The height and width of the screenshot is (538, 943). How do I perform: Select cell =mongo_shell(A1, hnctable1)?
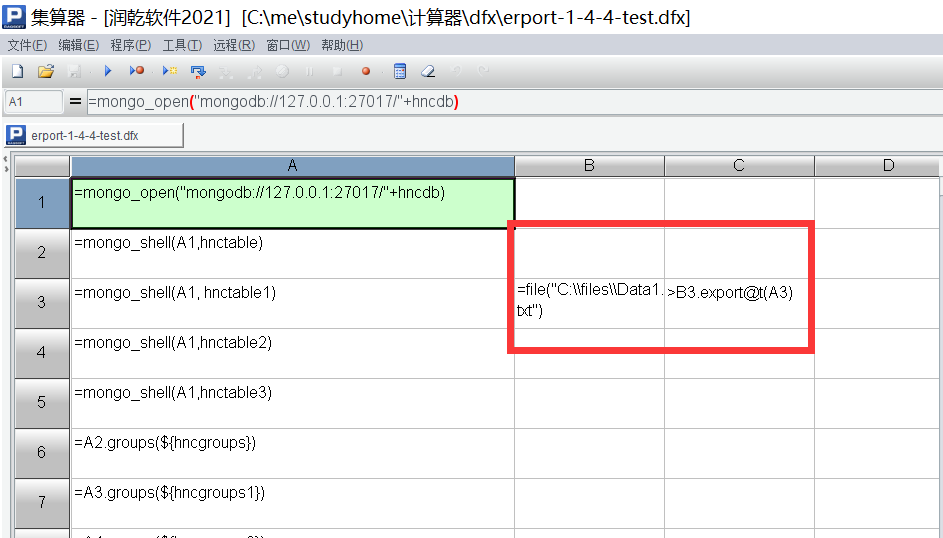(292, 303)
